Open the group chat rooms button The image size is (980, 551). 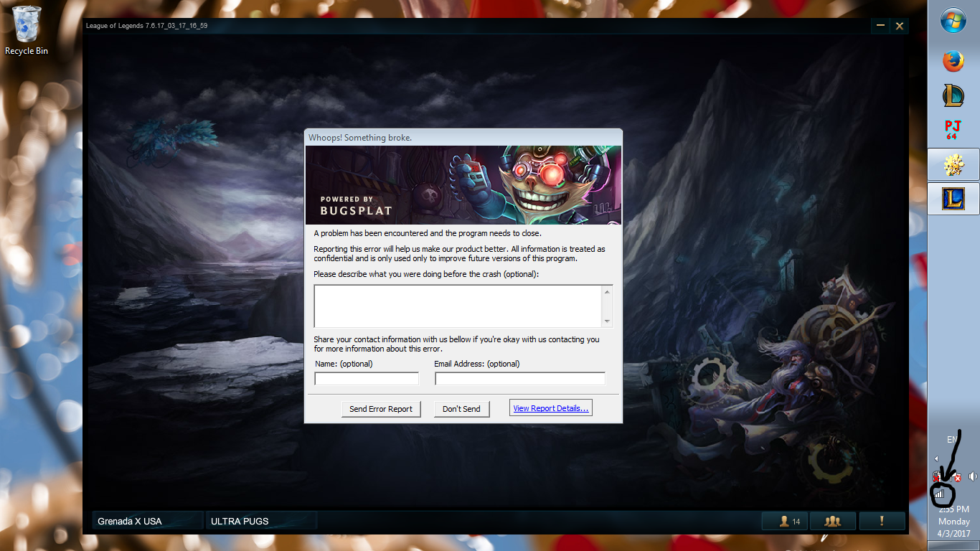click(x=833, y=522)
